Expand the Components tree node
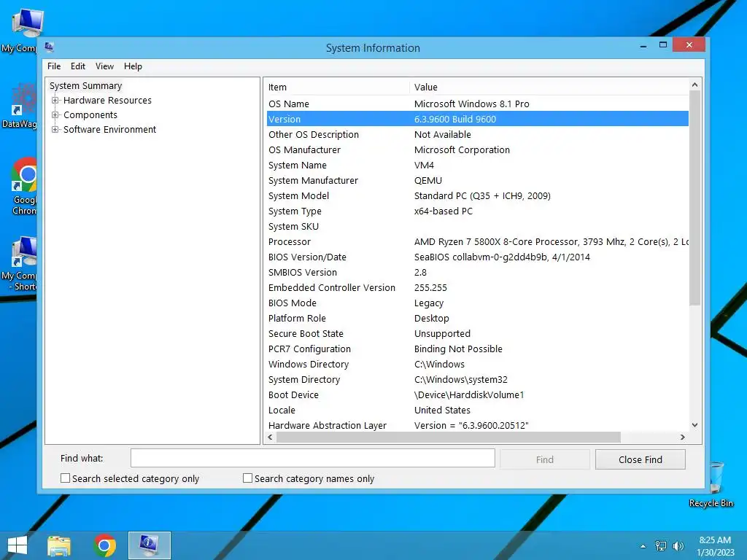The height and width of the screenshot is (560, 747). (55, 115)
